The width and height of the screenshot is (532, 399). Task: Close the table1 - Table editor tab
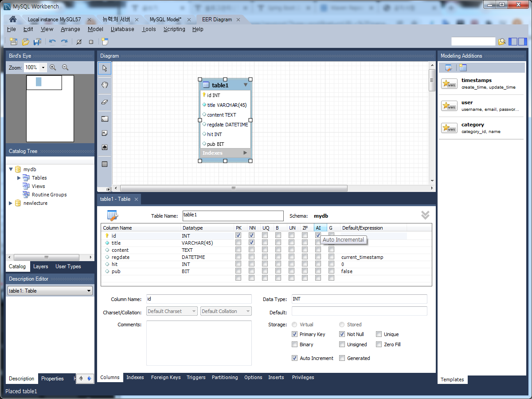(137, 199)
